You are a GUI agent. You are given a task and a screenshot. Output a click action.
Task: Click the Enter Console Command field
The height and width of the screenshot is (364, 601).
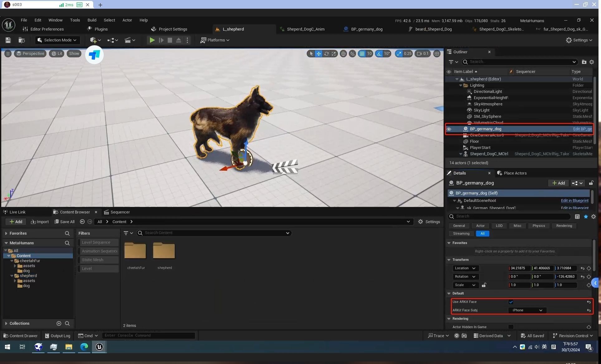click(149, 336)
